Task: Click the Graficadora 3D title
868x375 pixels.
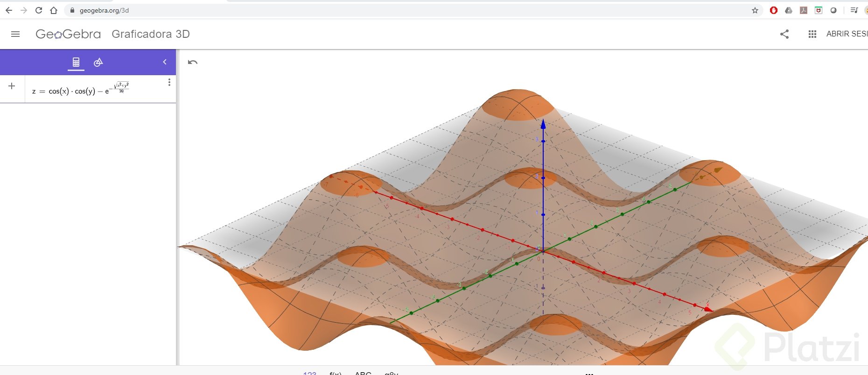Action: point(151,34)
